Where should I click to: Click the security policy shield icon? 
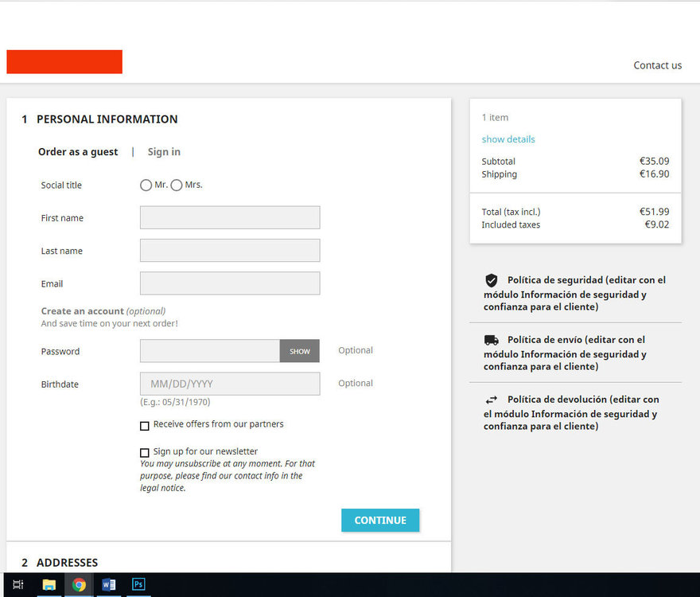click(491, 279)
